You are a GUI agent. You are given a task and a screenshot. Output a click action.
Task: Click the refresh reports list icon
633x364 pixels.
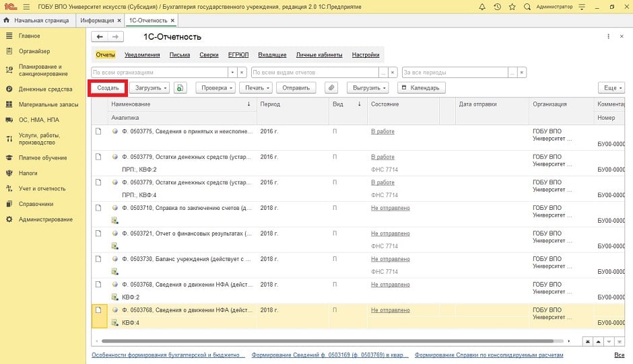[x=180, y=88]
